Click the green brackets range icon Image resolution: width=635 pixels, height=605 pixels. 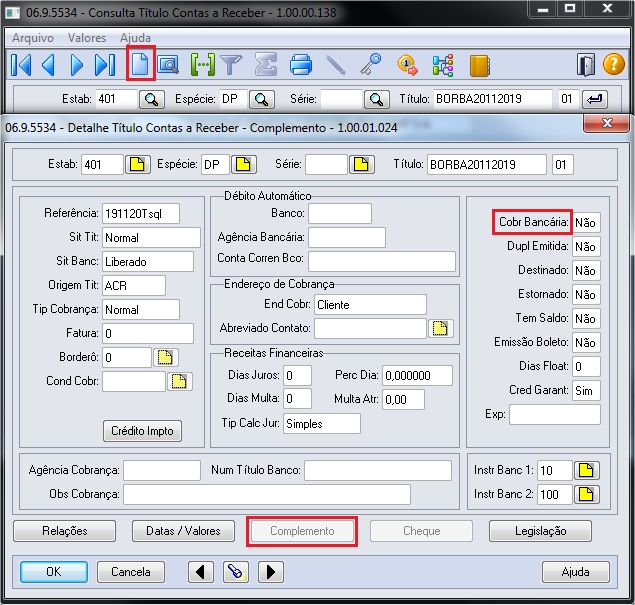tap(203, 64)
